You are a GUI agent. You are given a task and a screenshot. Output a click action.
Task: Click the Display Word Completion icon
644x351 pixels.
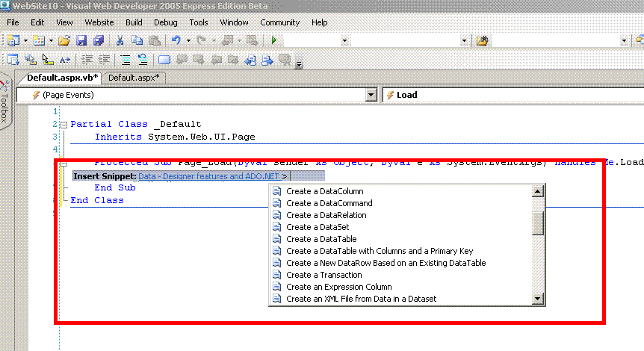[x=65, y=60]
